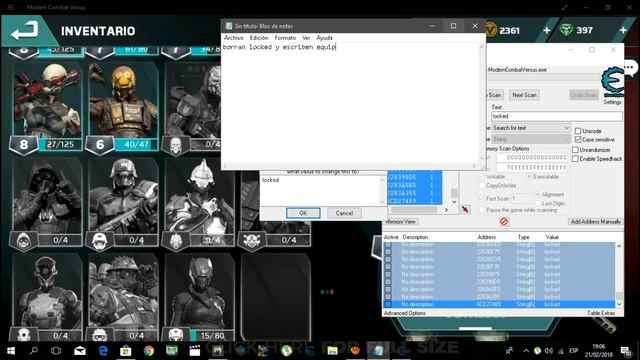Open File Explorer from taskbar
Image resolution: width=640 pixels, height=360 pixels.
332,351
